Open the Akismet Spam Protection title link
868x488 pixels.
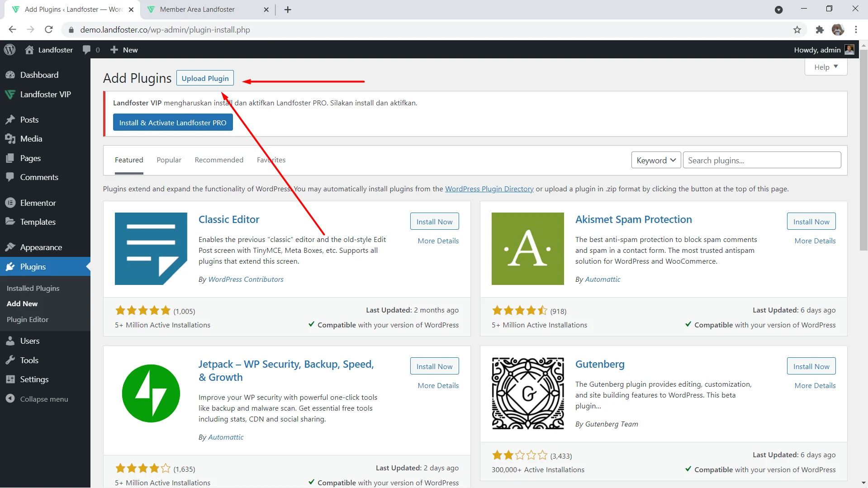pos(633,220)
